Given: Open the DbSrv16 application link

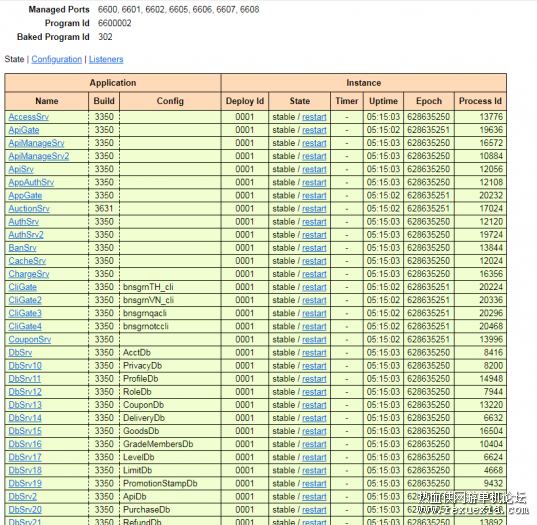Looking at the screenshot, I should click(x=25, y=444).
